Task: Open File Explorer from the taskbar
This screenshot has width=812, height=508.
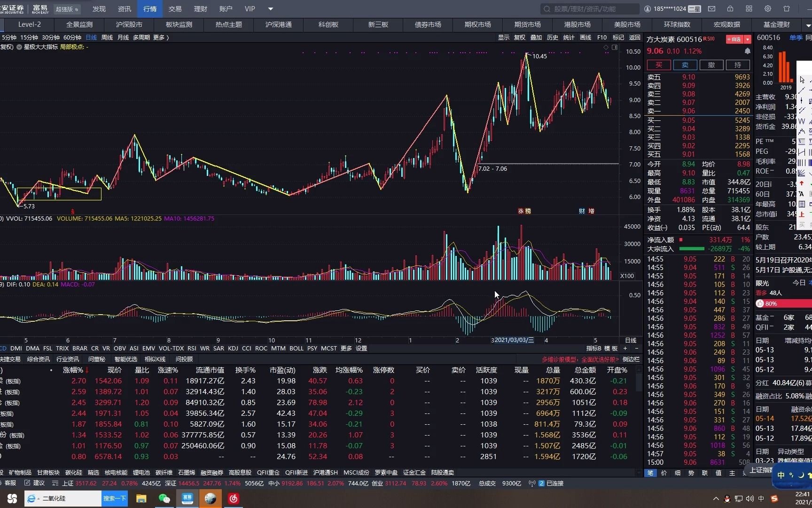Action: click(141, 499)
